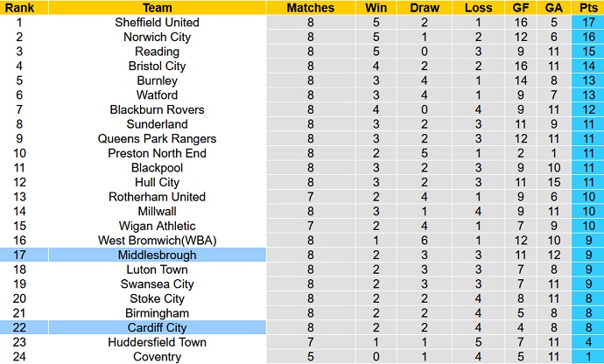Click the Huddersfield Town team name

pos(157,342)
